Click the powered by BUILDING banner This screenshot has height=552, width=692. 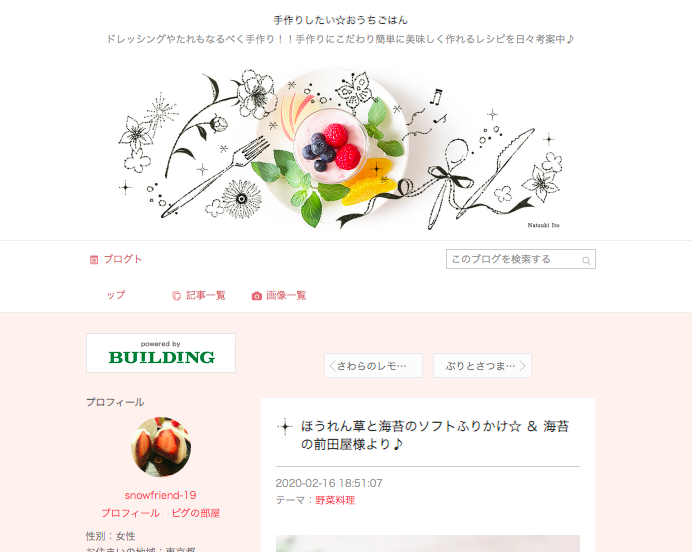pos(161,353)
